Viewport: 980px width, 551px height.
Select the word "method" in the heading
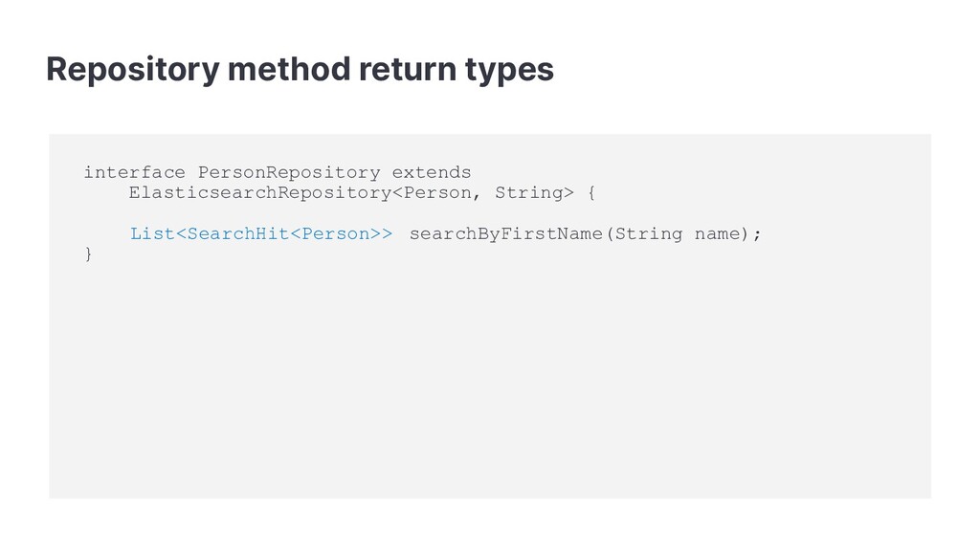pyautogui.click(x=289, y=68)
